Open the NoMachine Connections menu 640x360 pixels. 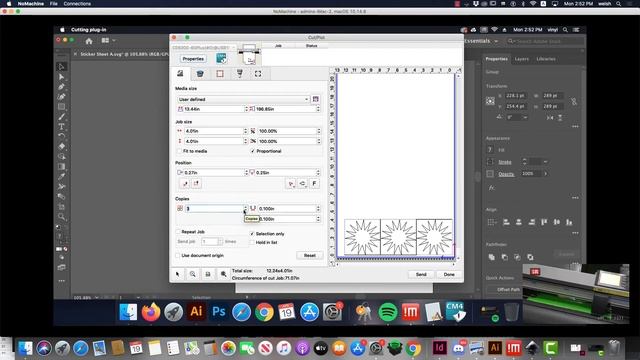pos(77,4)
